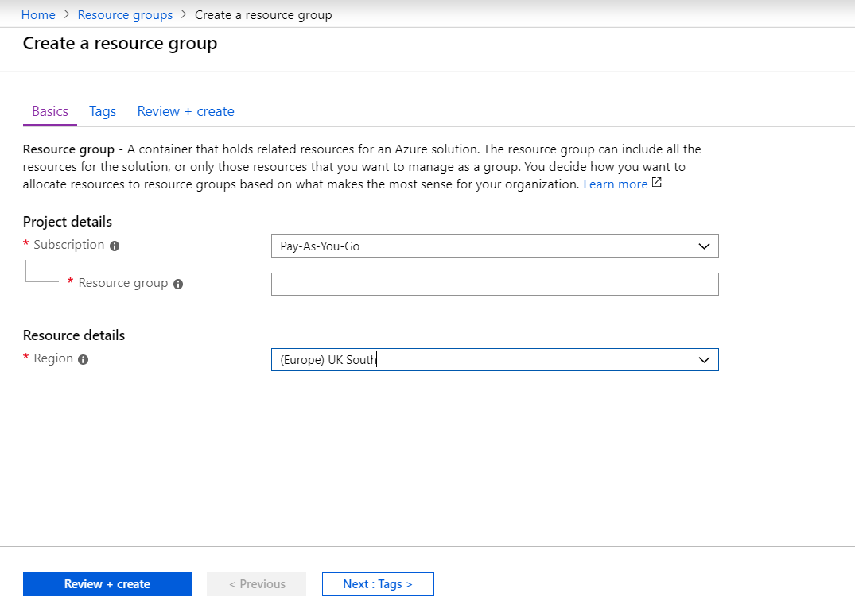The height and width of the screenshot is (616, 855).
Task: Click the Subscription info icon
Action: point(115,246)
